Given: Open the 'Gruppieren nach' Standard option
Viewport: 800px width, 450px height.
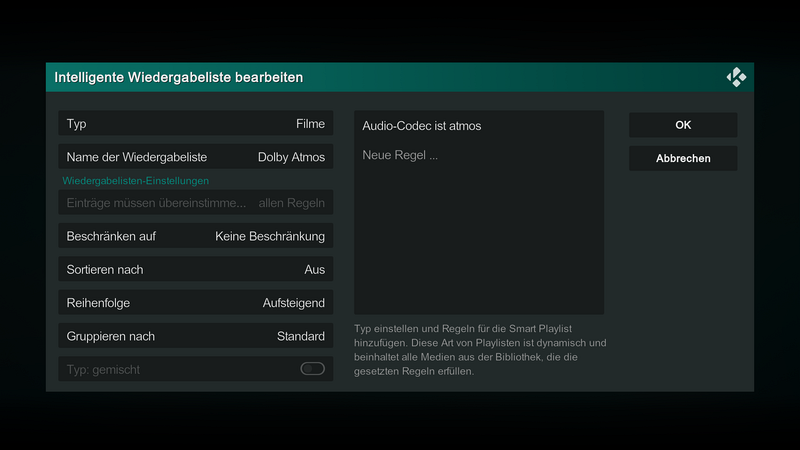Looking at the screenshot, I should pyautogui.click(x=196, y=336).
